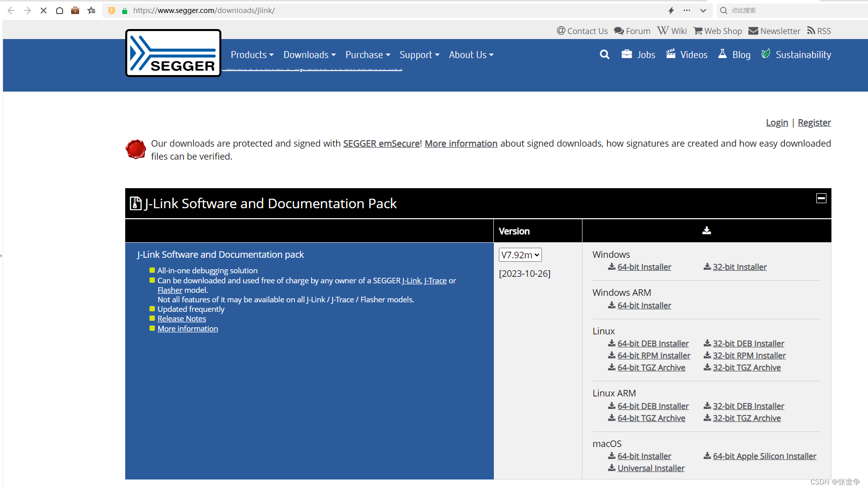
Task: Expand the Support menu
Action: pyautogui.click(x=419, y=55)
